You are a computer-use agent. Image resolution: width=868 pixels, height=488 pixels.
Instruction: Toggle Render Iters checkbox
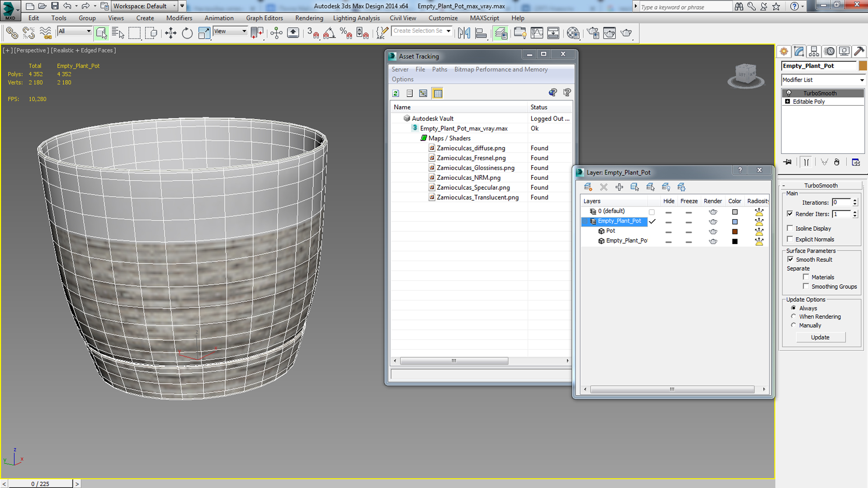[x=790, y=214]
